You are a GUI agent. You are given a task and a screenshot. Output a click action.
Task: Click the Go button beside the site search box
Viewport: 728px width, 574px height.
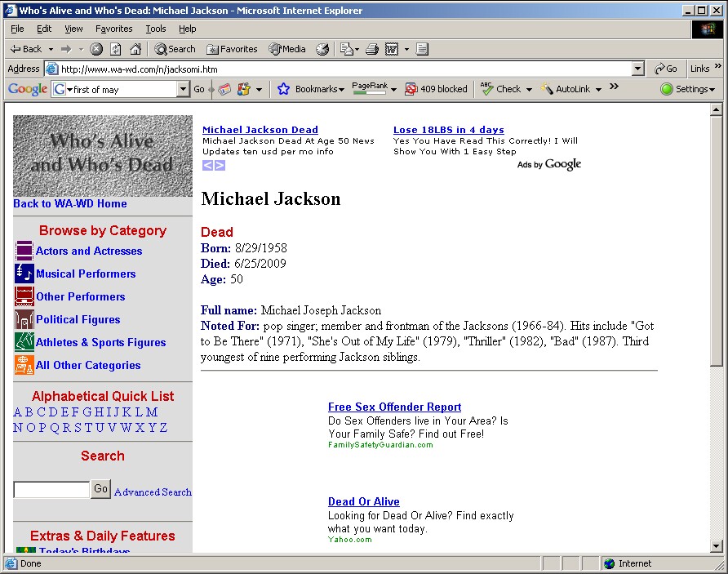coord(100,488)
